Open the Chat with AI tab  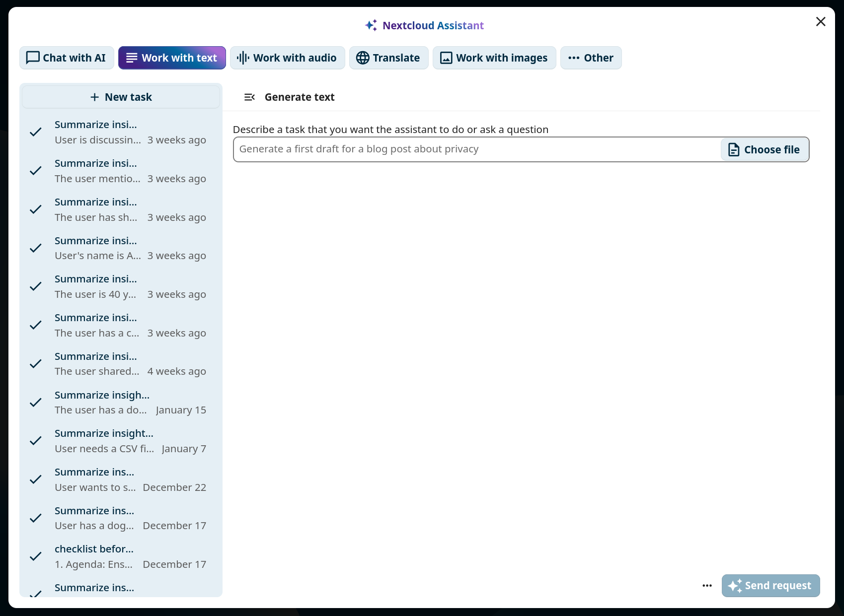tap(67, 58)
